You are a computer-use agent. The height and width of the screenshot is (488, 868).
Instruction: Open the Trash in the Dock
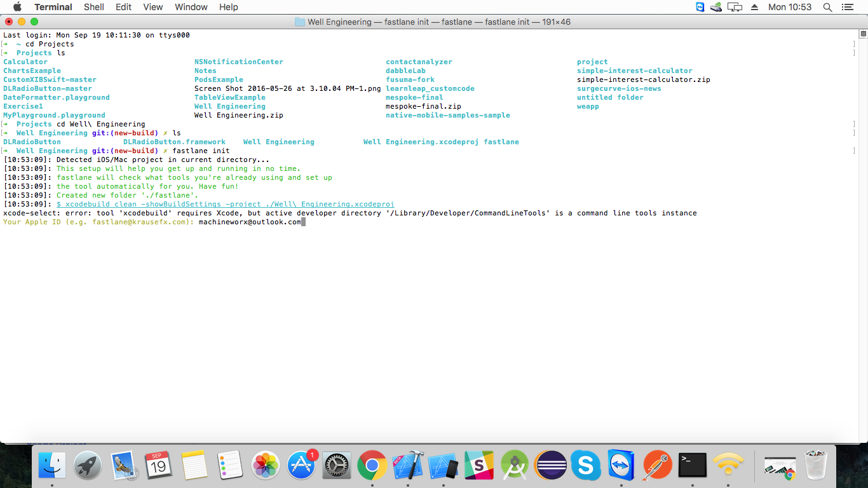(816, 466)
